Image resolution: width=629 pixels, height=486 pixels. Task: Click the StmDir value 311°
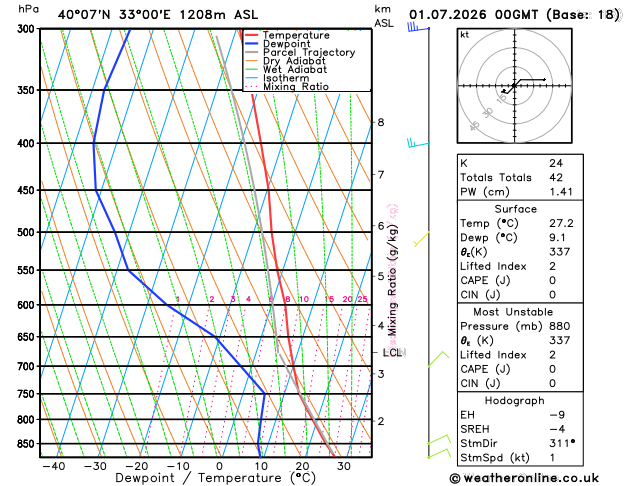(x=562, y=443)
